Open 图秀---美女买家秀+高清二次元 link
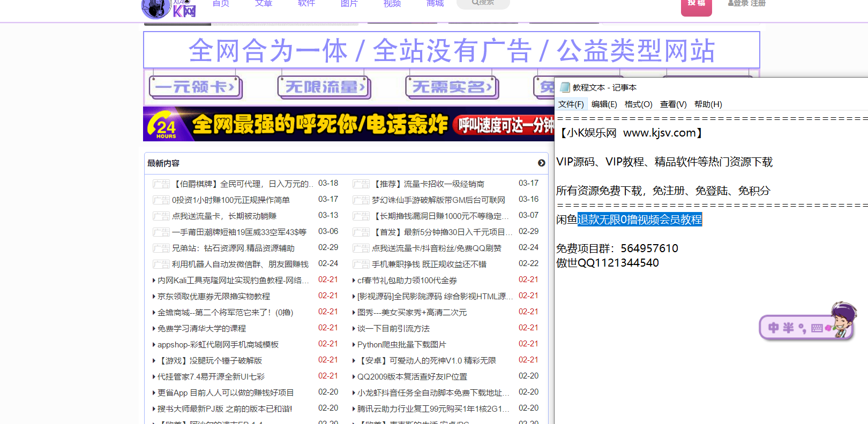Screen dimensions: 868x424 (412, 313)
